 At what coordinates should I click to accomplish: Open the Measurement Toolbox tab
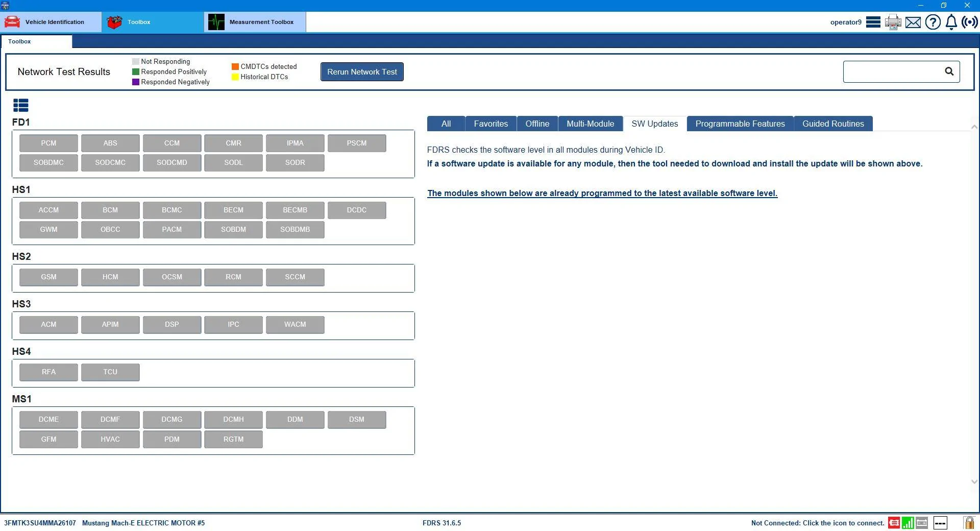(255, 22)
